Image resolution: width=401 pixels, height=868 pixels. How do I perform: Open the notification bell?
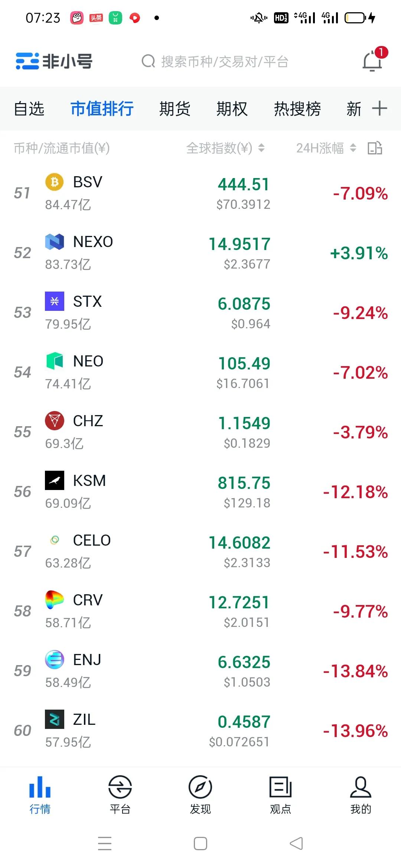click(x=372, y=61)
